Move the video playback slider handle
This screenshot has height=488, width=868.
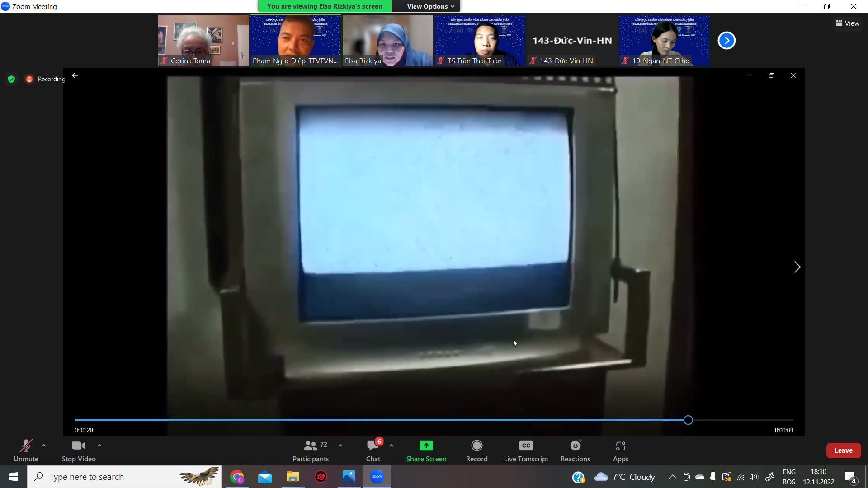(688, 420)
